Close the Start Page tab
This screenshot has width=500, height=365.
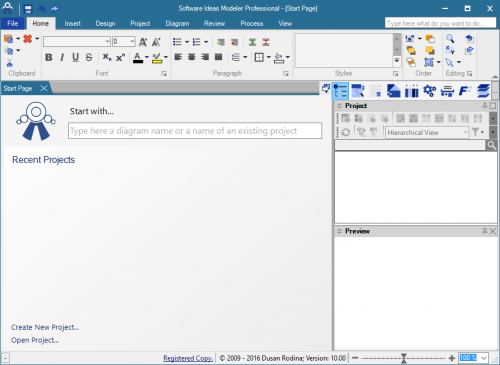click(x=44, y=88)
